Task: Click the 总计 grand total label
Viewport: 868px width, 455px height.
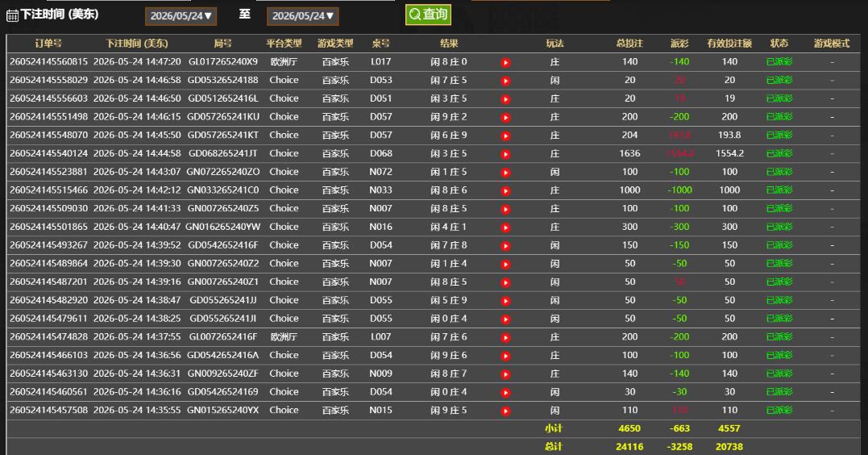Action: coord(554,446)
